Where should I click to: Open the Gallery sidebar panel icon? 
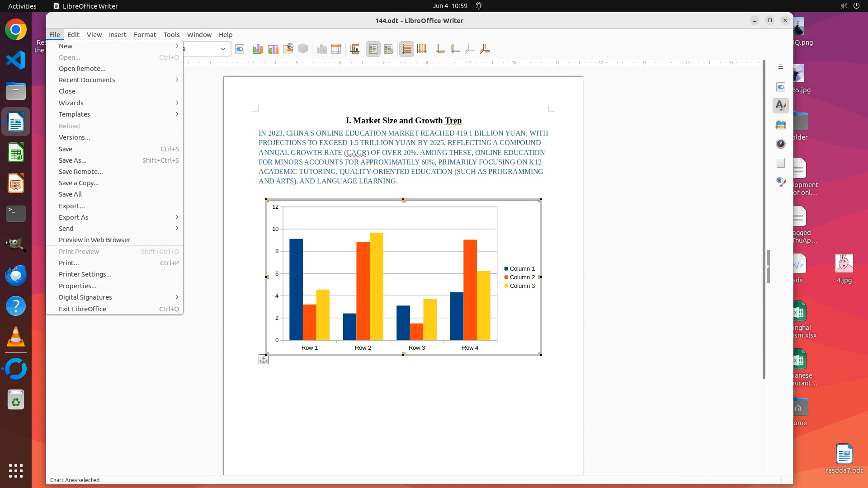click(781, 125)
